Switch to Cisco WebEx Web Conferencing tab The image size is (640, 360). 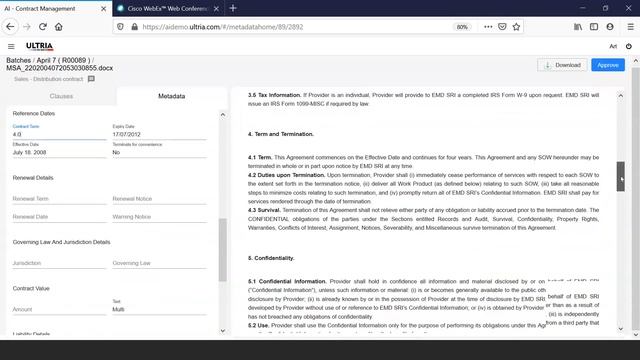[168, 9]
